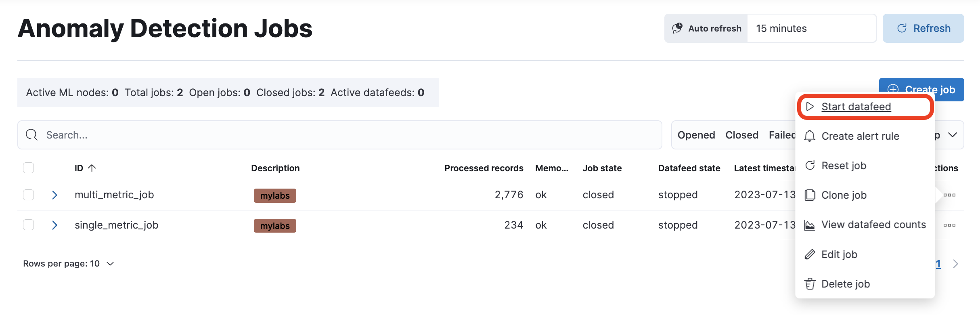Click the View datafeed counts chart icon
The image size is (980, 315).
810,225
